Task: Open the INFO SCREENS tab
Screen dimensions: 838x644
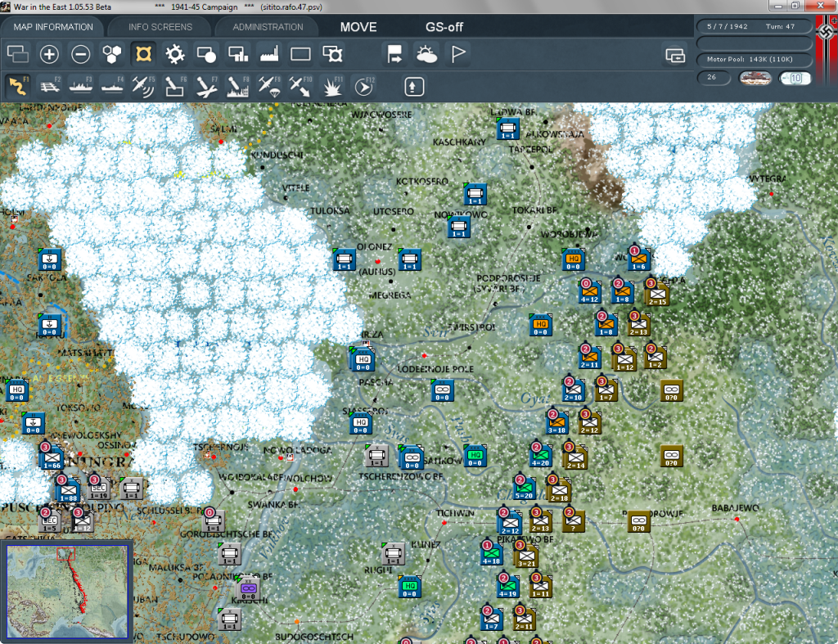Action: coord(160,27)
